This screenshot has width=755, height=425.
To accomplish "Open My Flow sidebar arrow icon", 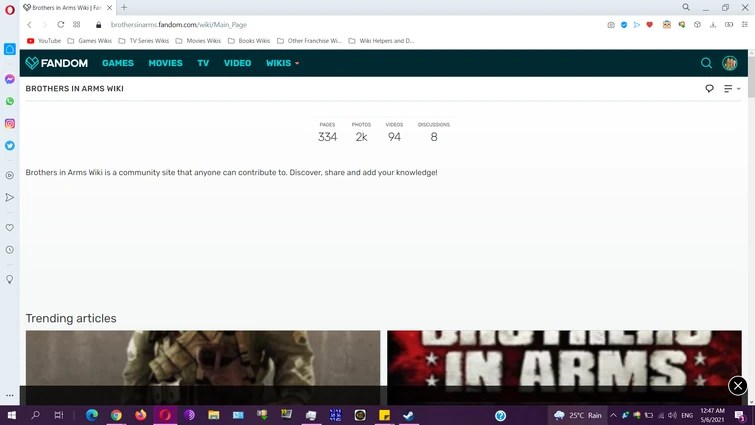I will (10, 197).
